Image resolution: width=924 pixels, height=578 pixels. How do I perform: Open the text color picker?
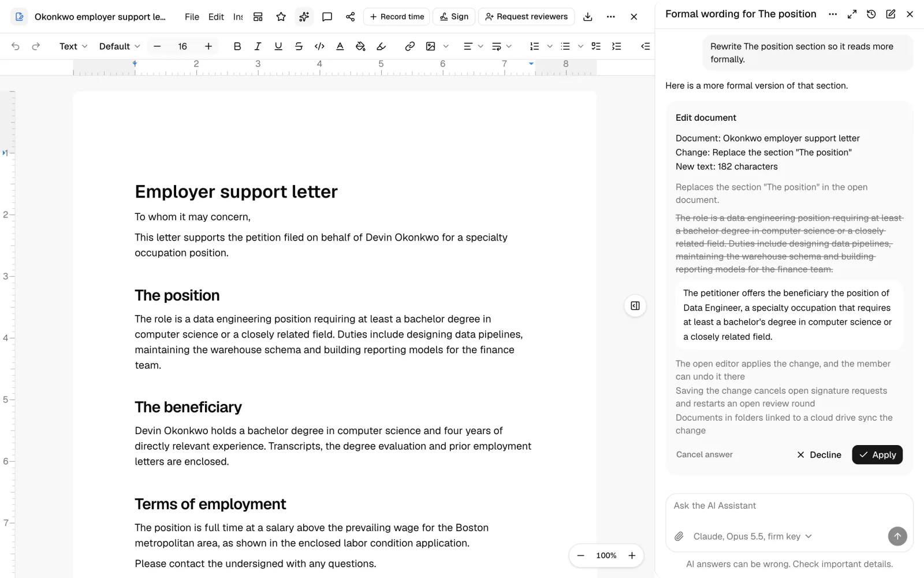340,46
